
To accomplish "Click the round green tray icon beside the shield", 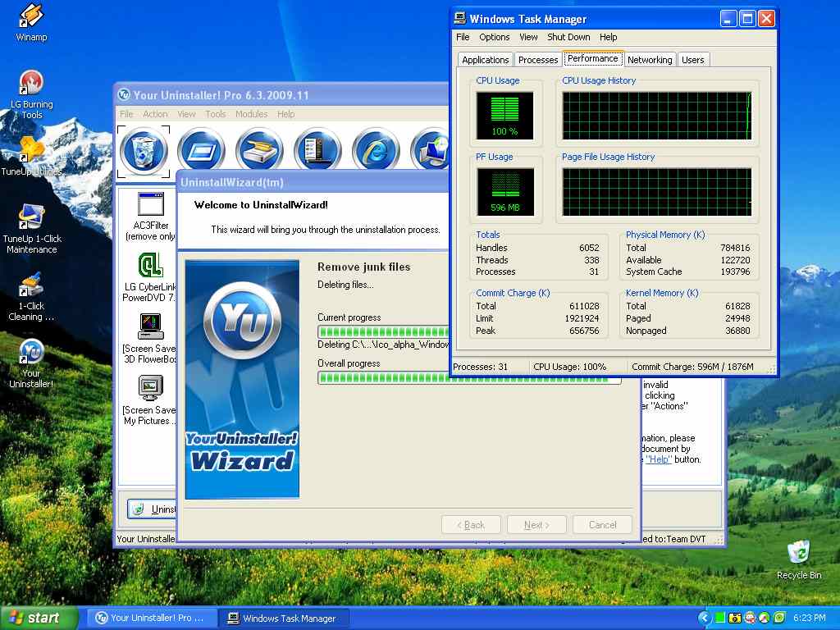I will 765,618.
